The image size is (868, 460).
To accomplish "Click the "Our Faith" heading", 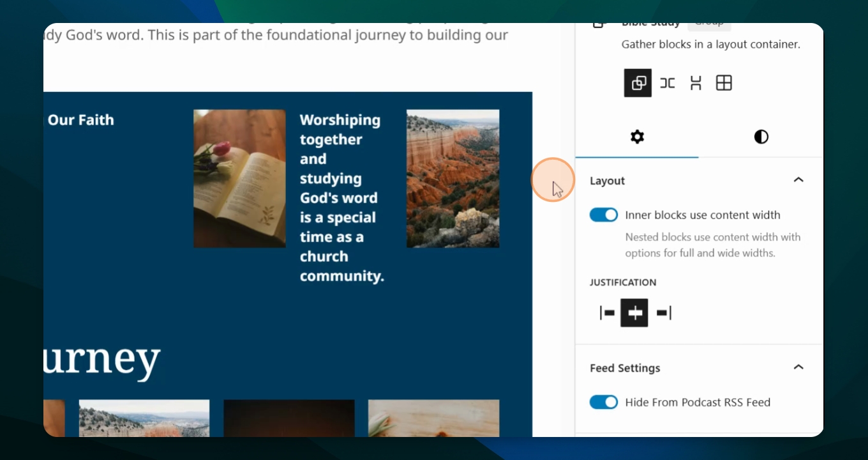I will tap(80, 120).
